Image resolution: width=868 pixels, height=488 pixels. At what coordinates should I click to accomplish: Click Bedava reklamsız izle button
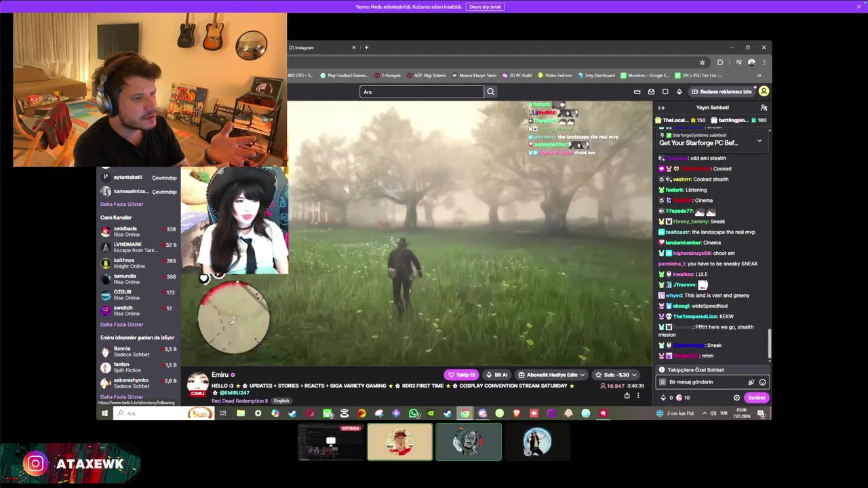point(721,91)
